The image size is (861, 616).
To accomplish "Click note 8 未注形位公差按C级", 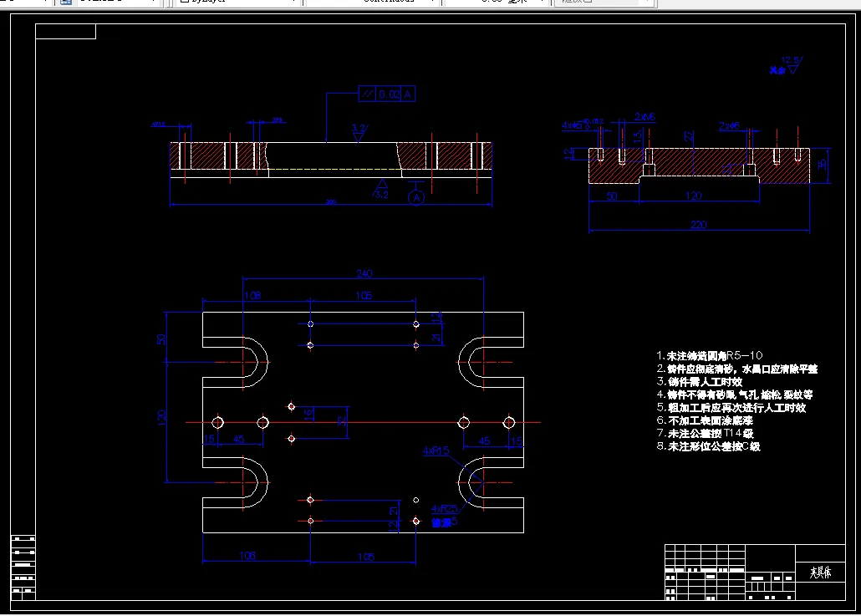I will click(x=708, y=446).
